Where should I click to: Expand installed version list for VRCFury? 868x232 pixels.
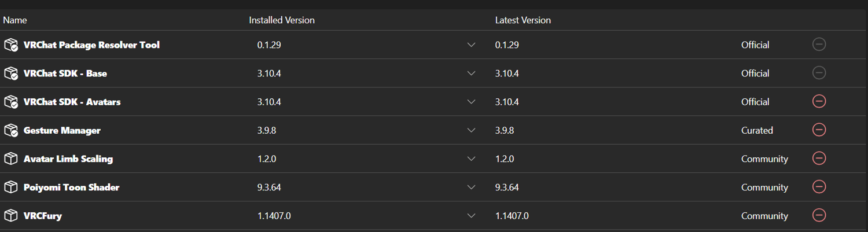tap(471, 216)
